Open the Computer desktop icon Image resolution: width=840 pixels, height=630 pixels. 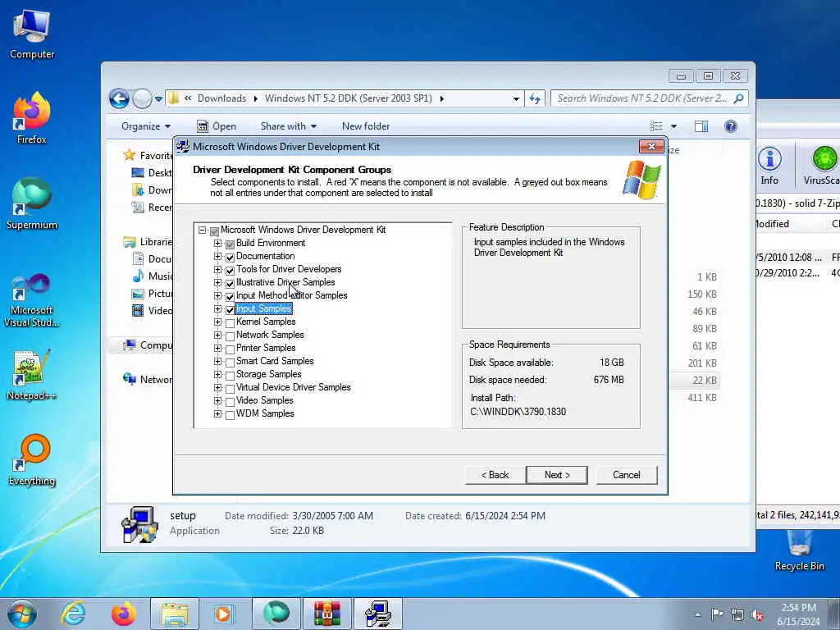click(x=32, y=34)
